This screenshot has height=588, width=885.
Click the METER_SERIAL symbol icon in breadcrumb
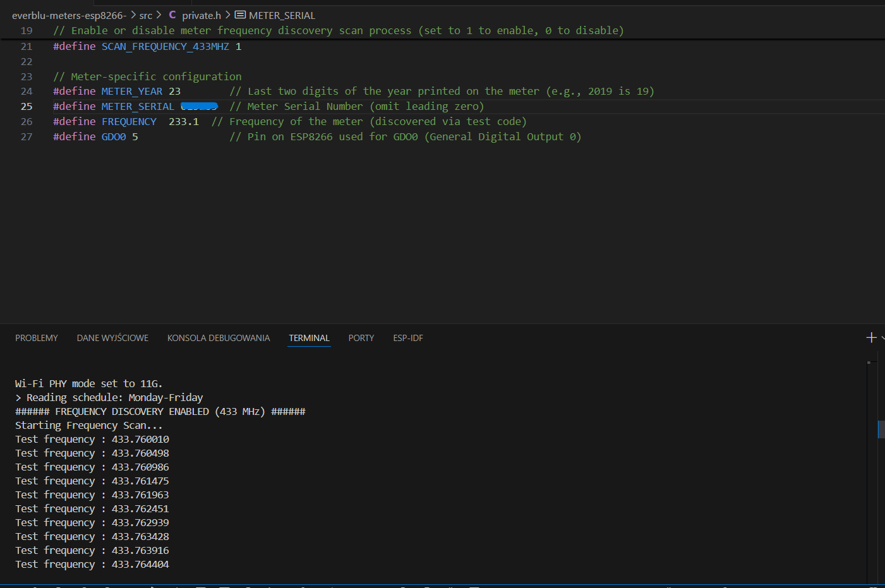(240, 15)
